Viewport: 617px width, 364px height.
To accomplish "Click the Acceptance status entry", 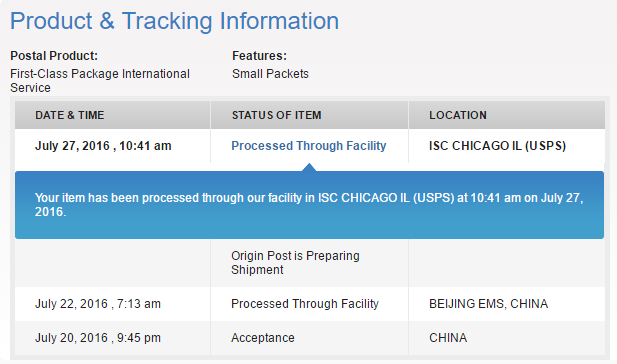I will (x=263, y=338).
